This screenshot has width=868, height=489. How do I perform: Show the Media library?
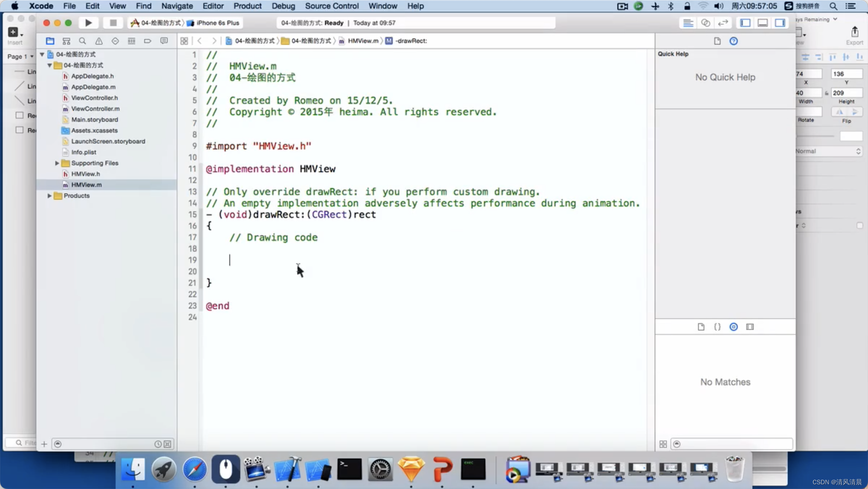(x=750, y=327)
